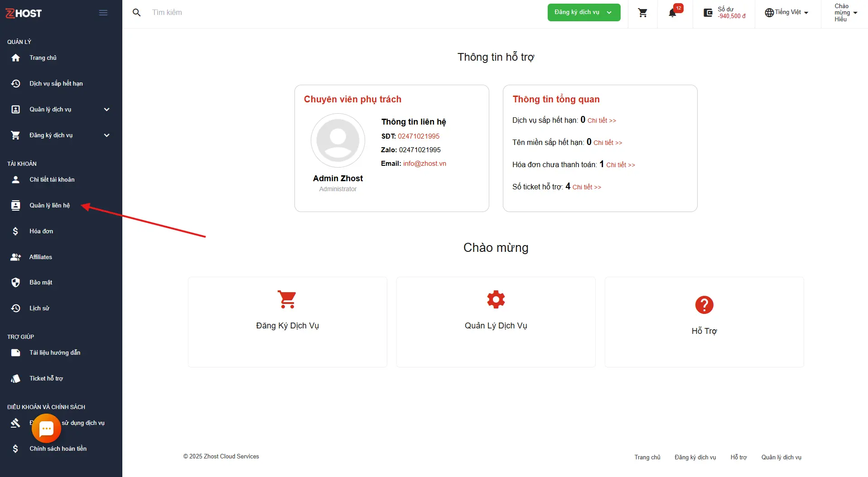Open Hóa đơn in the sidebar
The height and width of the screenshot is (477, 868).
[41, 231]
